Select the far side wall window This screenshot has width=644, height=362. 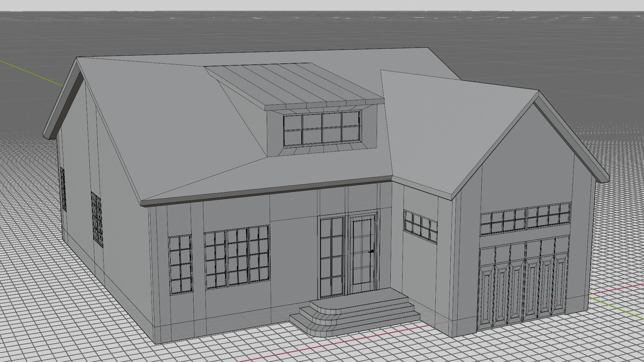[x=63, y=189]
